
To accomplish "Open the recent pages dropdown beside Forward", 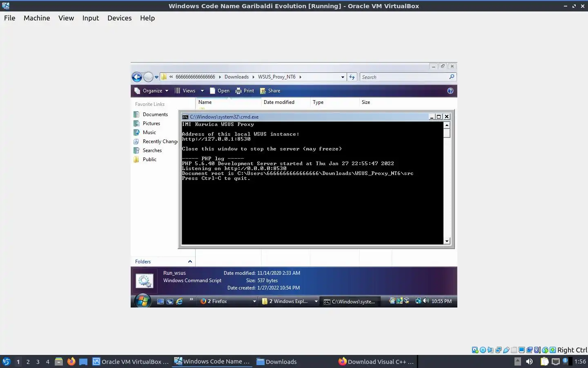I will pyautogui.click(x=156, y=77).
